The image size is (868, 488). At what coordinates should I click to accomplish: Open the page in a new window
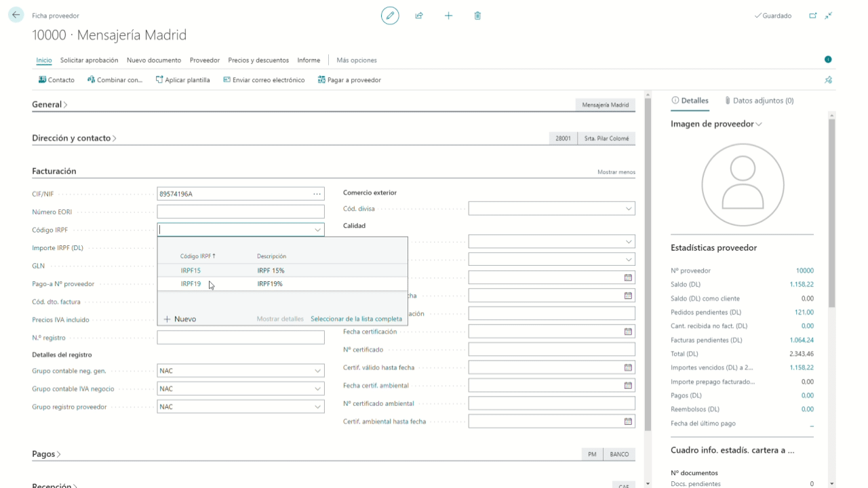[x=813, y=16]
